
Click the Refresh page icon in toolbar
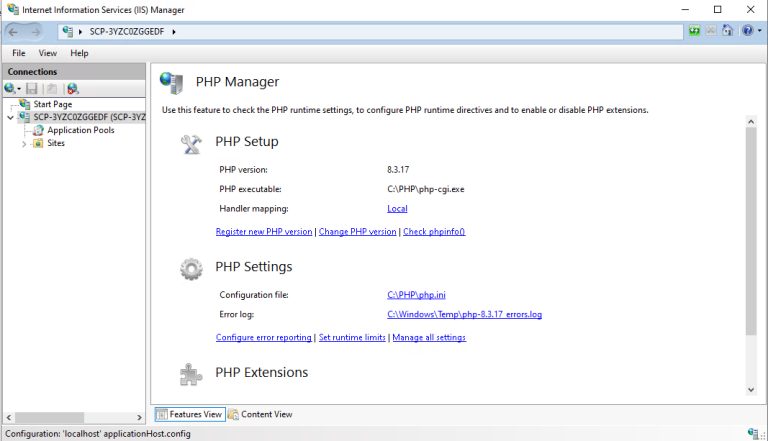click(x=695, y=30)
